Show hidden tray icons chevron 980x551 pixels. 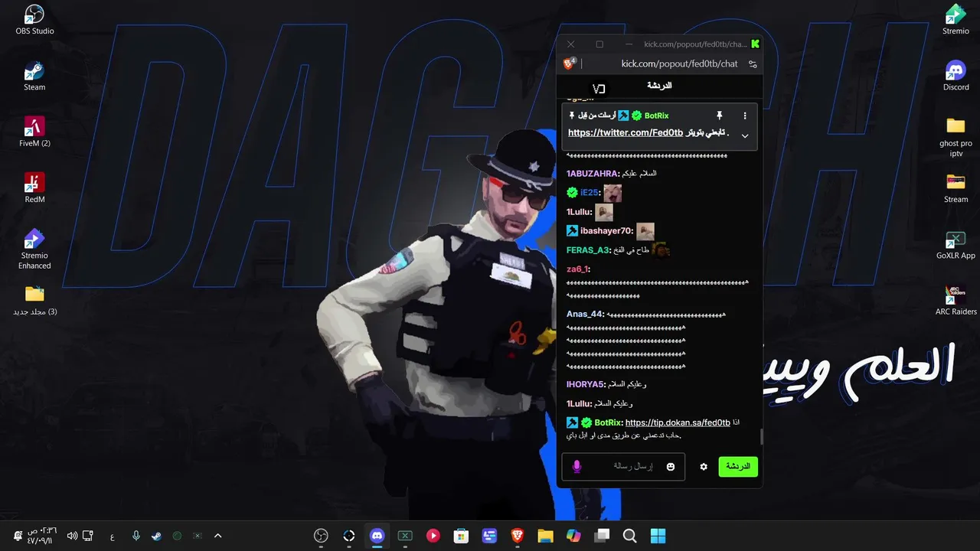coord(217,536)
